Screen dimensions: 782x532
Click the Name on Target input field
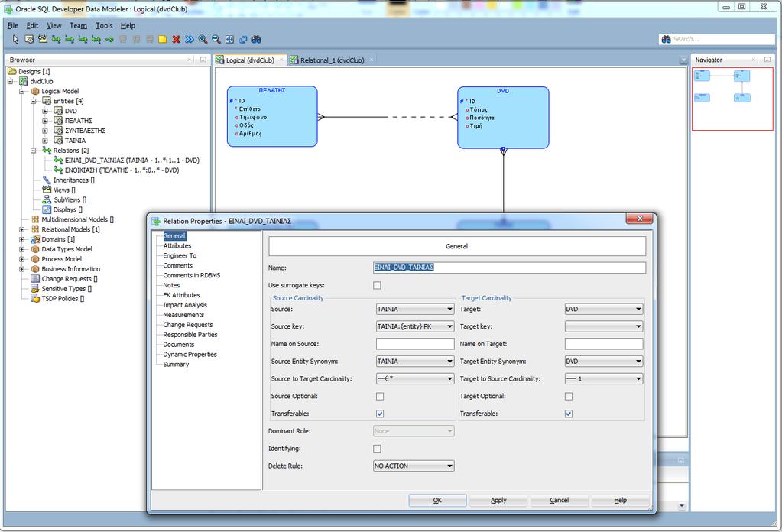click(x=603, y=344)
